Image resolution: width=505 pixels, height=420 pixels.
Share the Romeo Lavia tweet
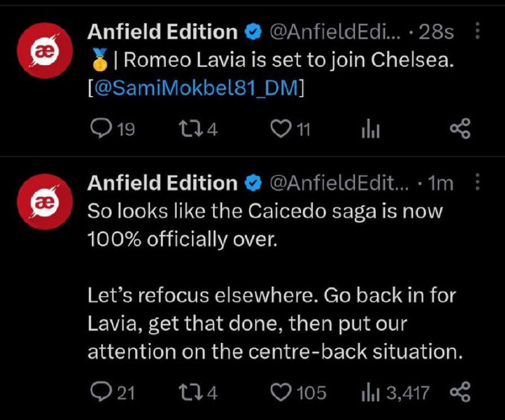pyautogui.click(x=460, y=129)
